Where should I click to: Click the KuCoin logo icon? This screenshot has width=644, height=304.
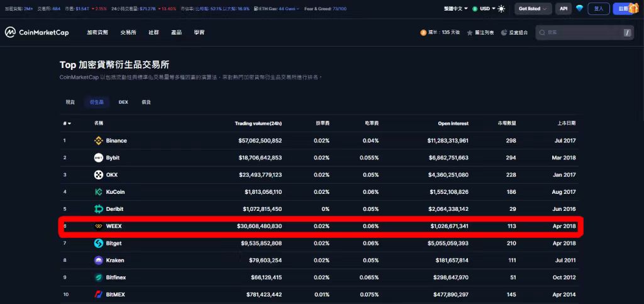tap(99, 192)
